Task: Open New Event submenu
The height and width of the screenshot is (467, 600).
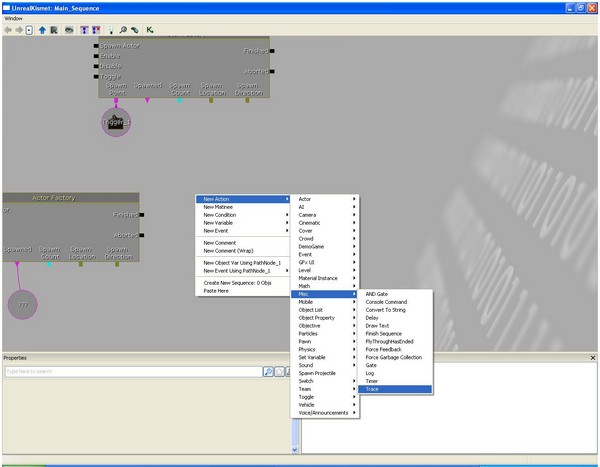Action: [x=243, y=231]
